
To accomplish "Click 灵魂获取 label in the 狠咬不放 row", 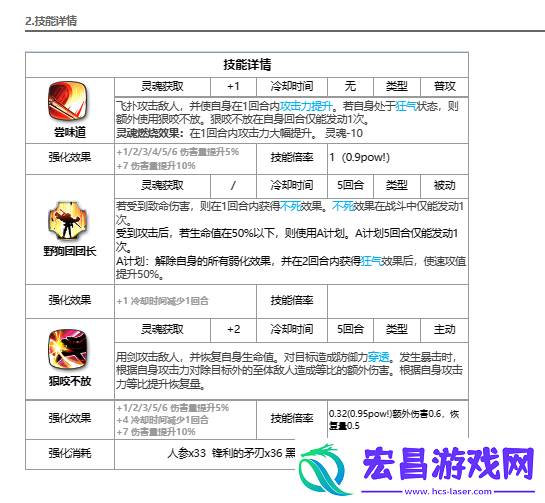I will point(162,329).
